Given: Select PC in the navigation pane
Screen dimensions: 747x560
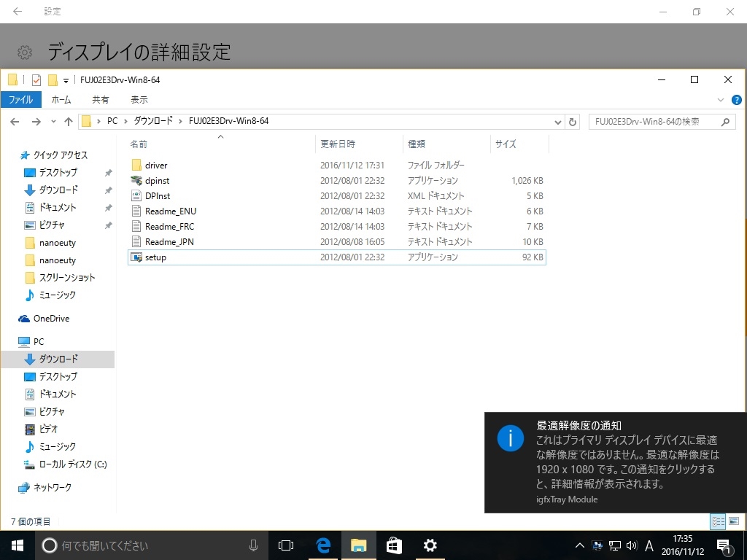Looking at the screenshot, I should 31,341.
